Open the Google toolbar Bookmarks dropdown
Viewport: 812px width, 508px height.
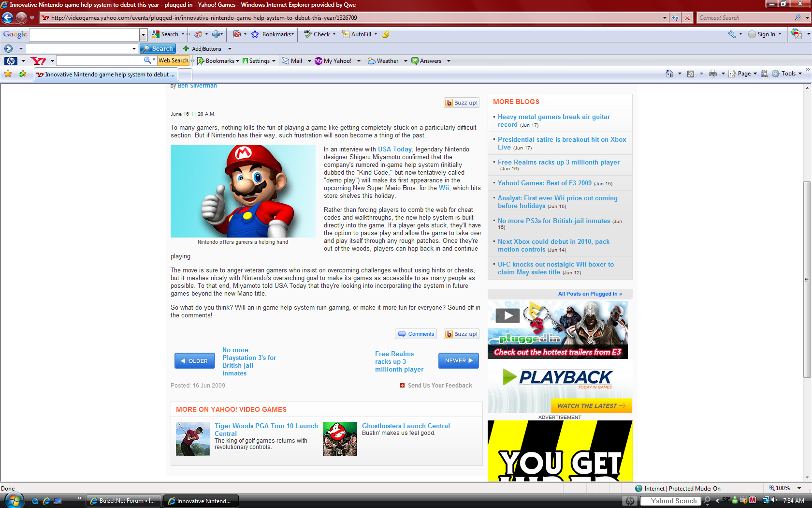pos(277,34)
